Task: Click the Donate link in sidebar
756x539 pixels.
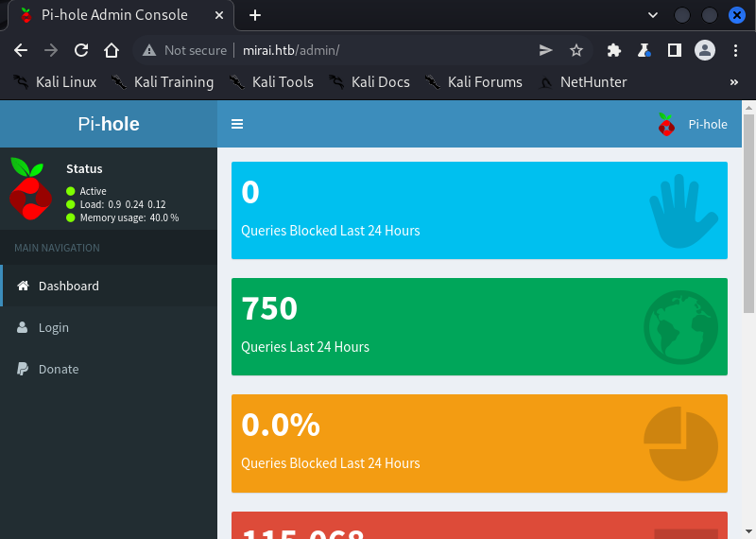Action: (58, 369)
